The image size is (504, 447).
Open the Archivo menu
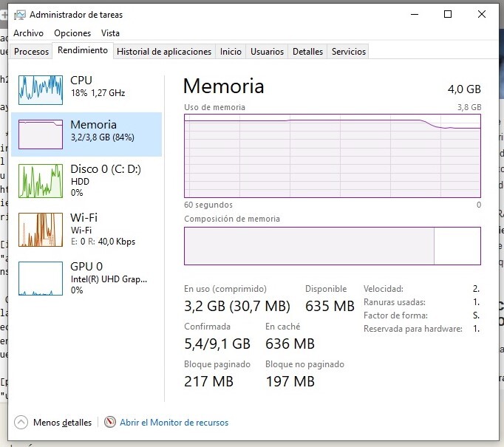point(28,33)
